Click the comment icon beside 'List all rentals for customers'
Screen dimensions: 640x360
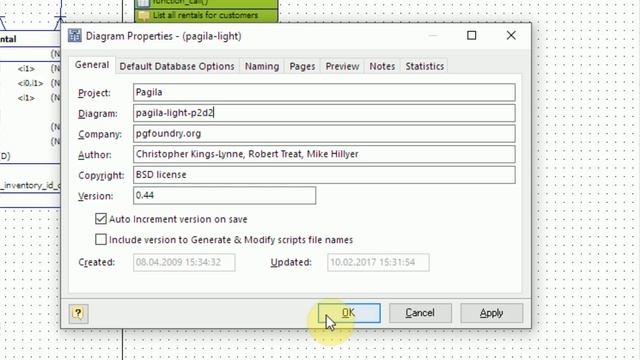(x=143, y=16)
